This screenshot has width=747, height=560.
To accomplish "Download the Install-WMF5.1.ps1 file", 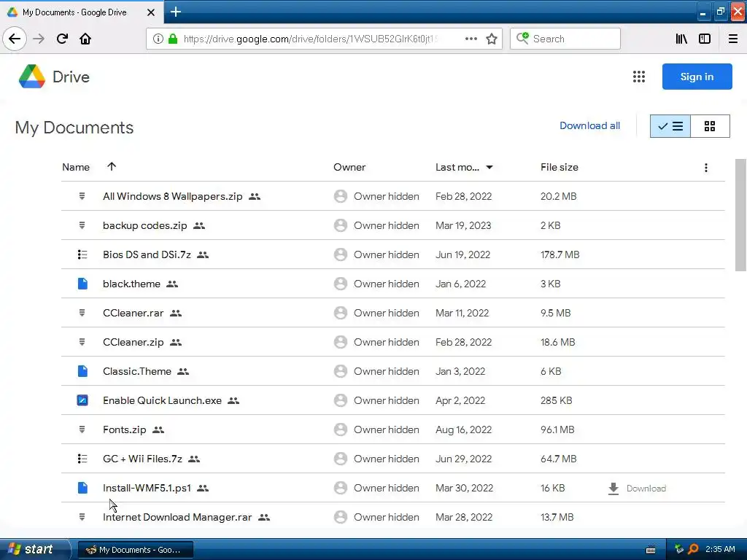I will click(x=637, y=489).
